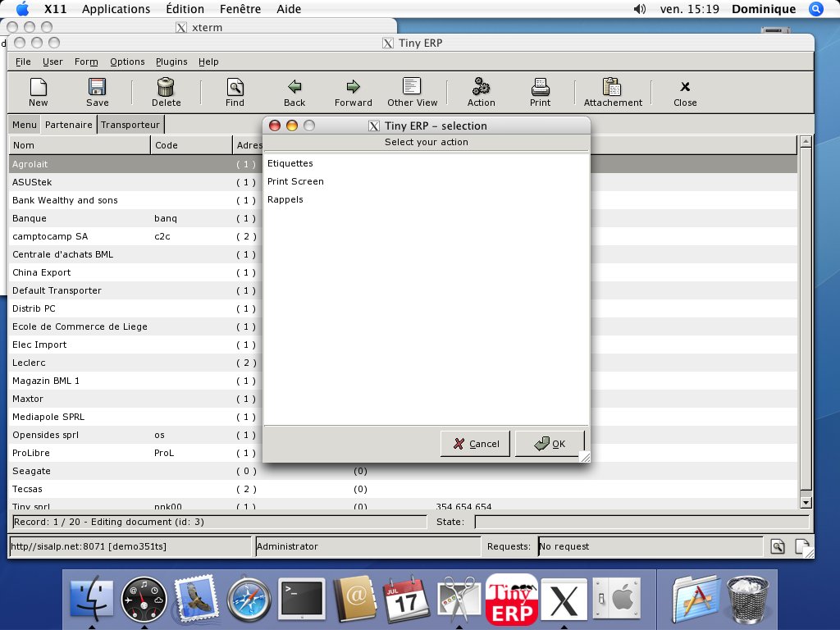Image resolution: width=840 pixels, height=630 pixels.
Task: Open the Apple menu
Action: tap(22, 9)
